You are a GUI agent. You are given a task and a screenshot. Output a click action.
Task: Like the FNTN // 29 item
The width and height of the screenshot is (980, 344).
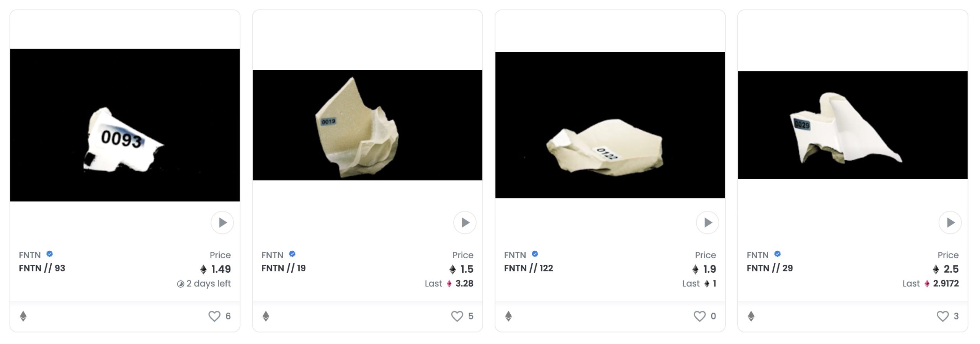point(942,316)
